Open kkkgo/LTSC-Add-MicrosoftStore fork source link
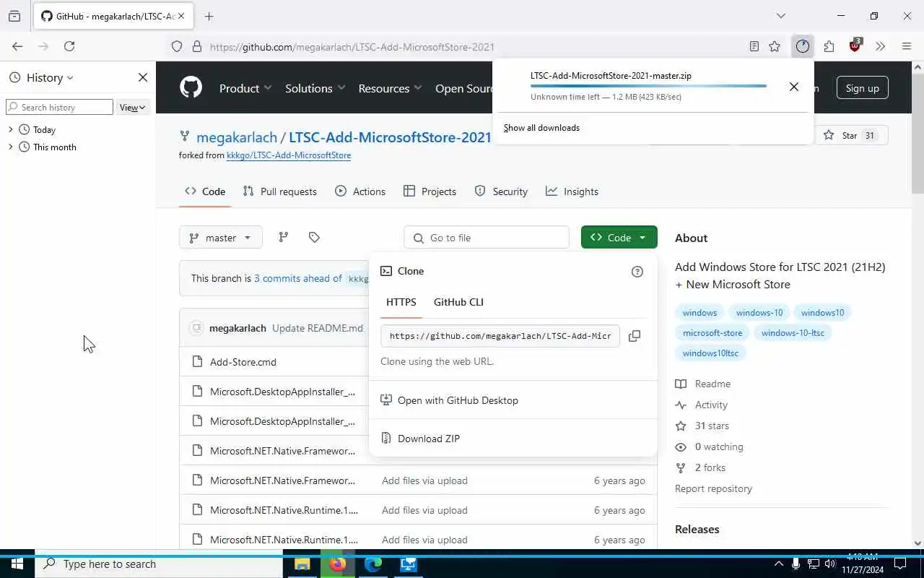The image size is (924, 578). pos(289,155)
